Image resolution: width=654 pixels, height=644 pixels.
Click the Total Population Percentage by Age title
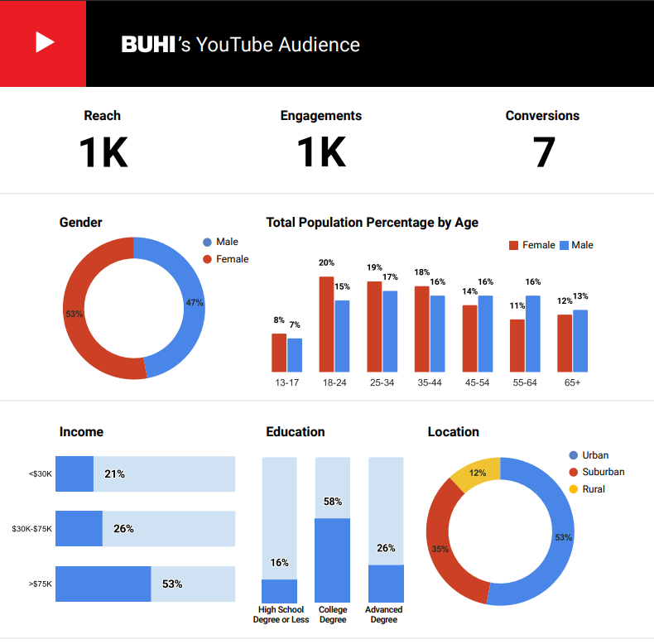(x=372, y=223)
